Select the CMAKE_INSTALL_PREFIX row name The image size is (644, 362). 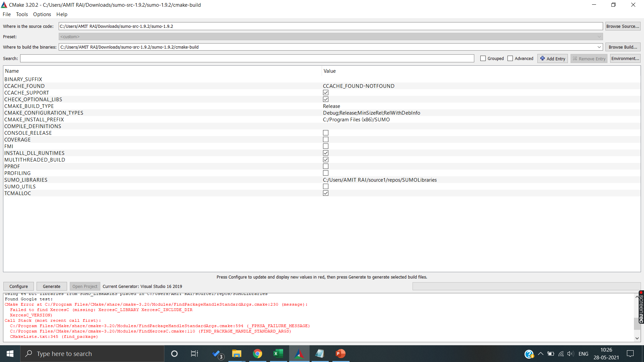point(34,120)
